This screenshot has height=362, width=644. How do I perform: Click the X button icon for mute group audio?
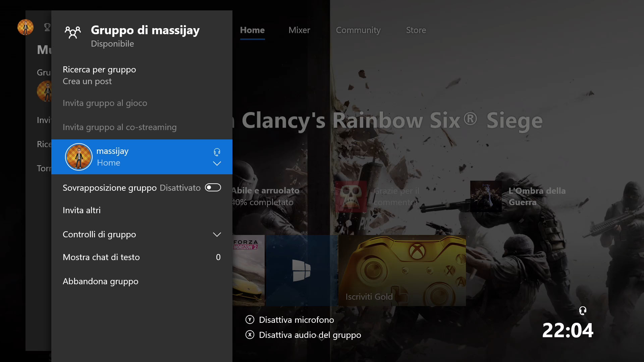pyautogui.click(x=250, y=335)
